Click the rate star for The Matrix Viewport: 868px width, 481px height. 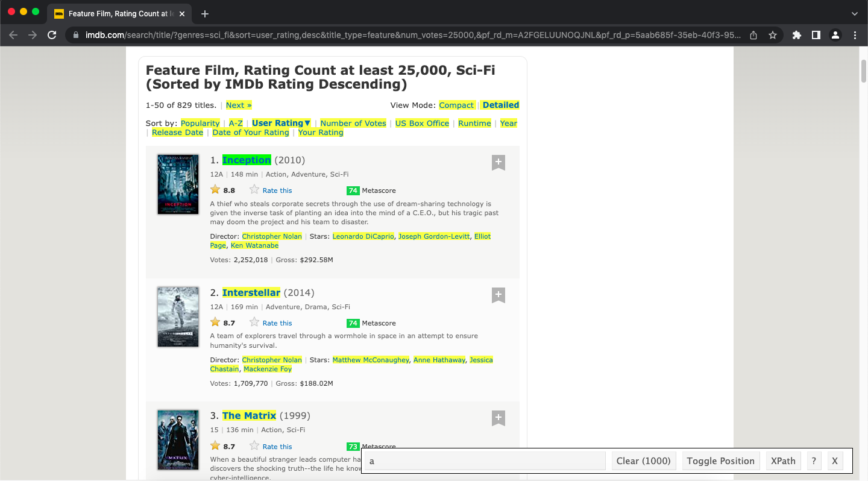[254, 446]
